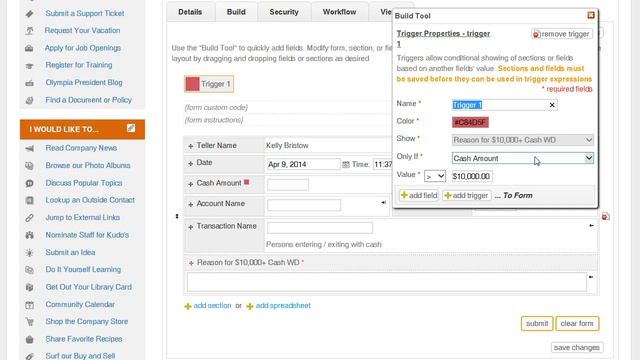Click the Account Name move handle
The image size is (640, 360).
click(191, 204)
